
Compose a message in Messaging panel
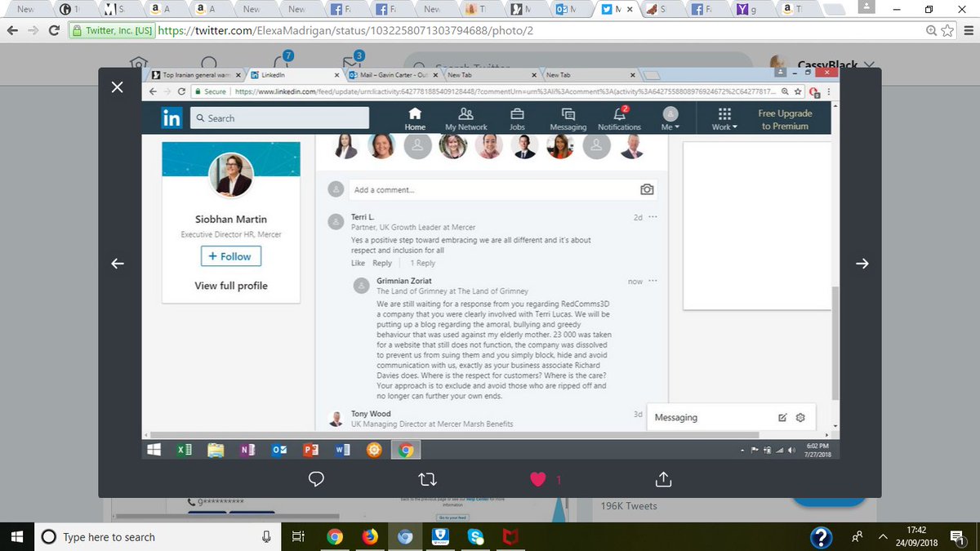pos(782,417)
